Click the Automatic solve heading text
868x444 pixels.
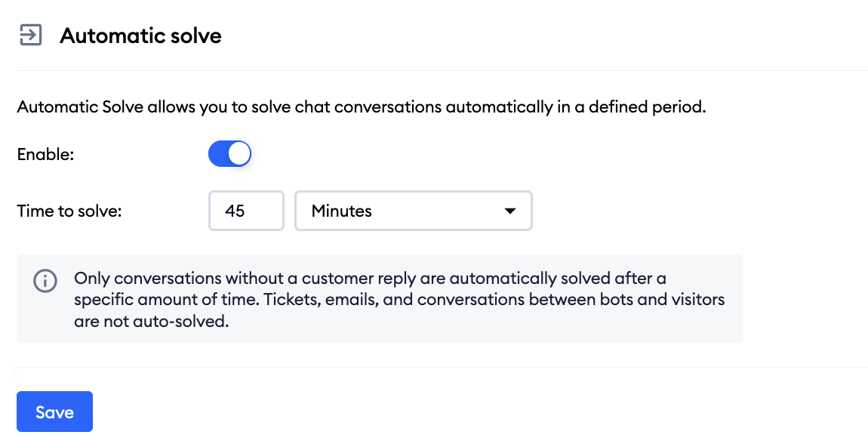coord(140,35)
